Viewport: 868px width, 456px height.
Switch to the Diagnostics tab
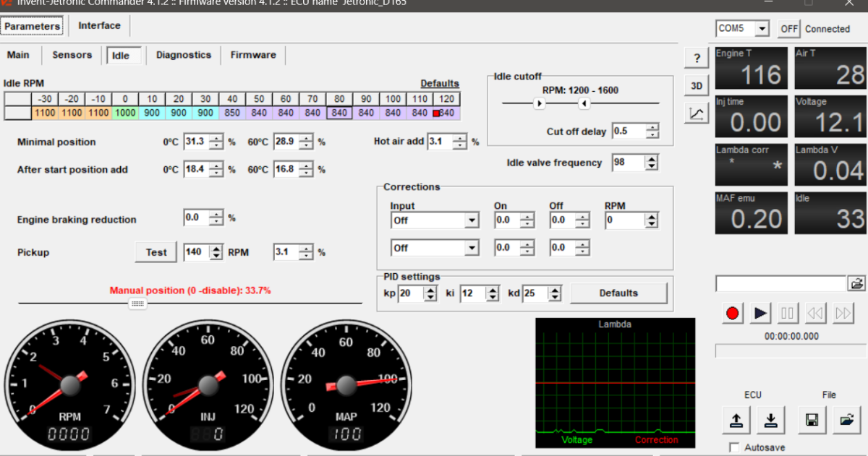coord(184,55)
